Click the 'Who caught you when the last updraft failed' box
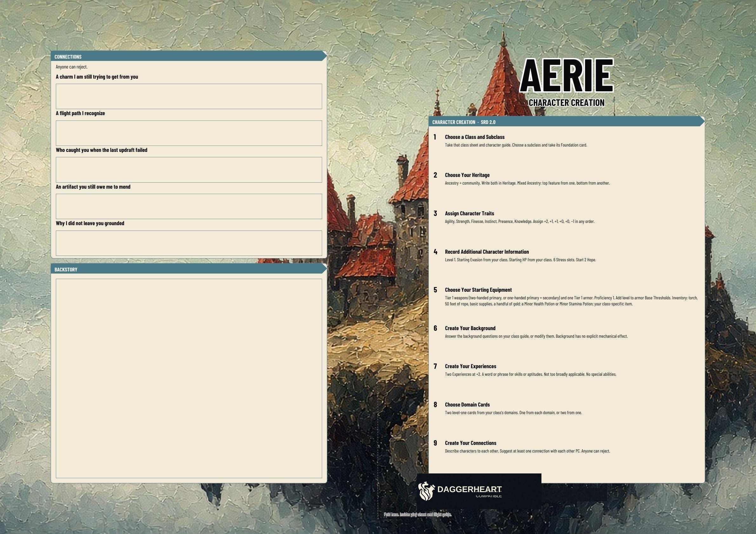Viewport: 756px width, 534px height. point(189,170)
